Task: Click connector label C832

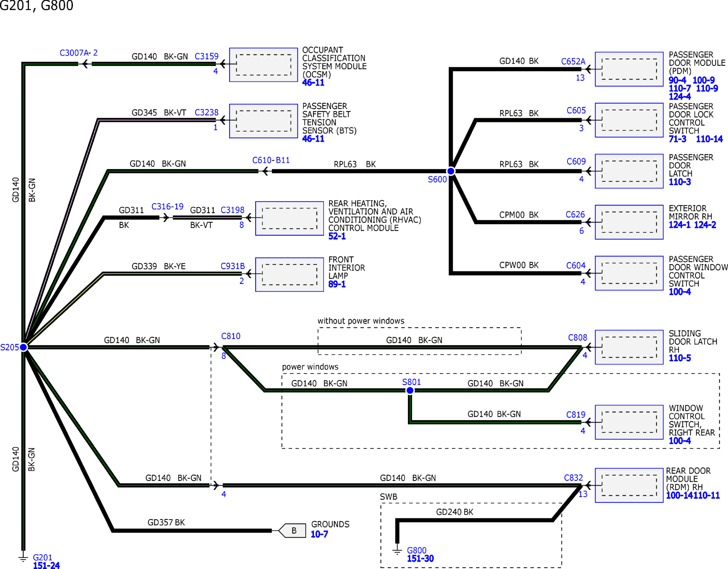Action: pos(573,478)
